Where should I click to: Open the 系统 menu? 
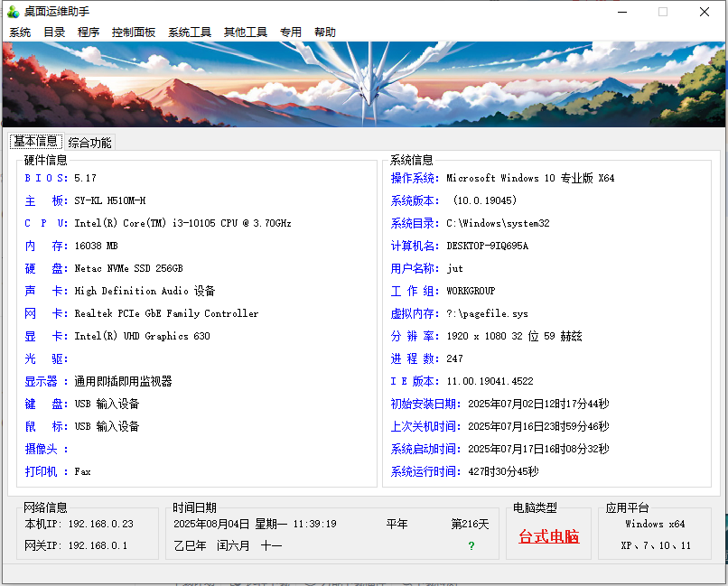pyautogui.click(x=20, y=33)
